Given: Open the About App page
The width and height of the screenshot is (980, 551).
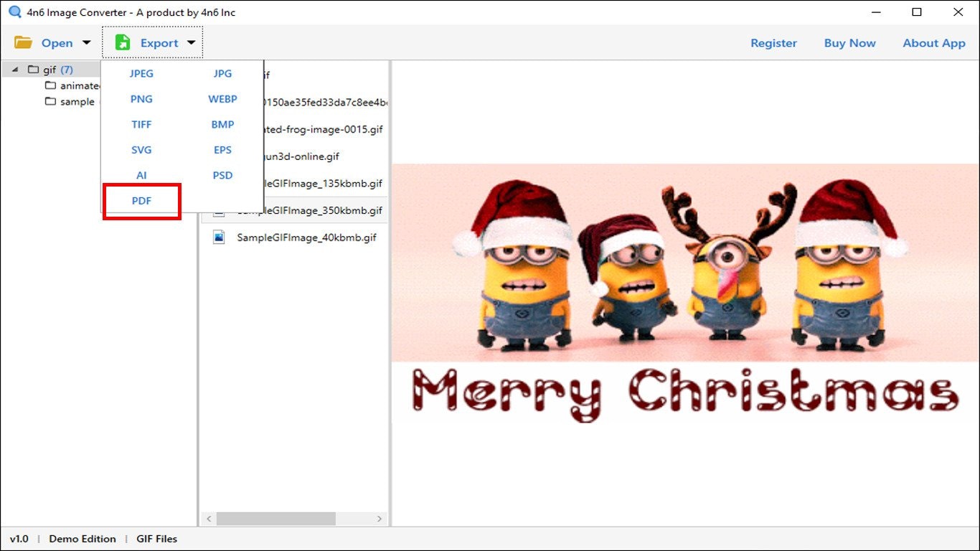Looking at the screenshot, I should point(933,43).
